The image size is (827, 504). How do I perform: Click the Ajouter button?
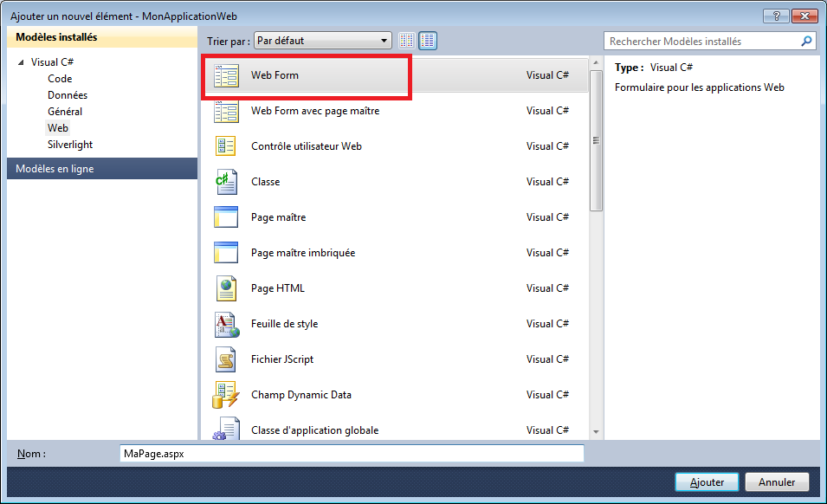tap(706, 481)
